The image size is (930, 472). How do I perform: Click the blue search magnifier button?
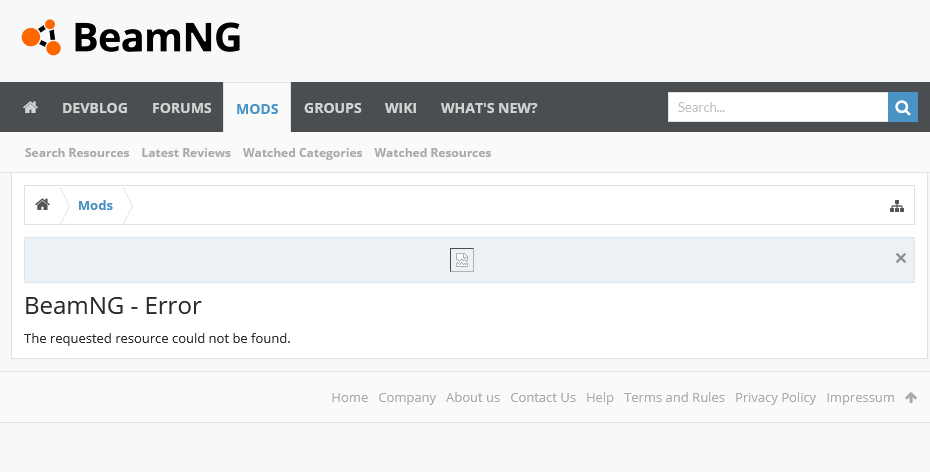(x=903, y=107)
